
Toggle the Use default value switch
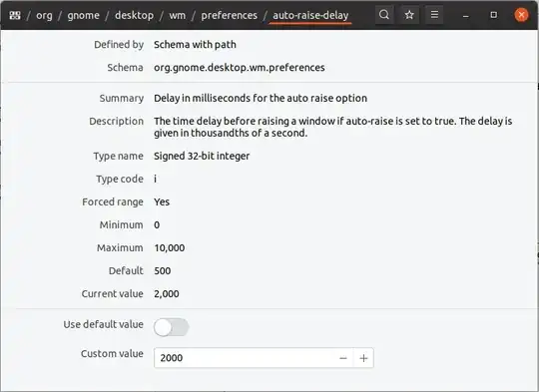click(172, 327)
